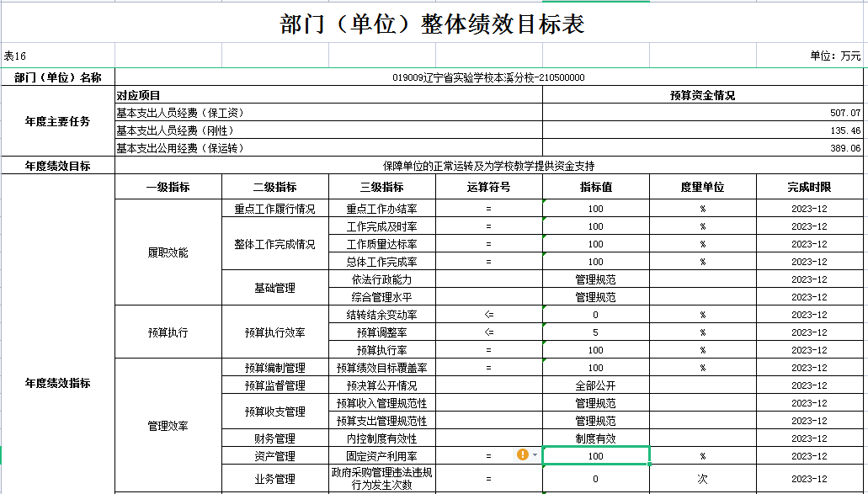The image size is (868, 494).
Task: Select the 100 cell for 固定资产利用率
Action: (x=595, y=456)
